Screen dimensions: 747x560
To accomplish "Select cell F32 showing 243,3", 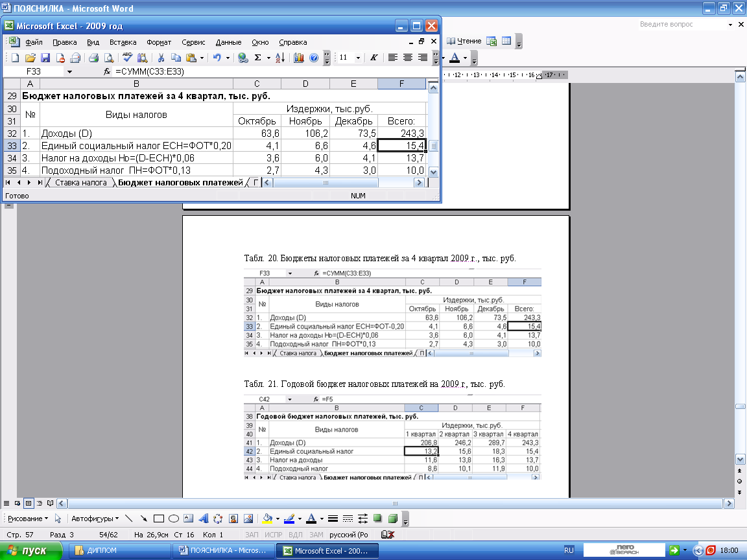I will click(401, 134).
